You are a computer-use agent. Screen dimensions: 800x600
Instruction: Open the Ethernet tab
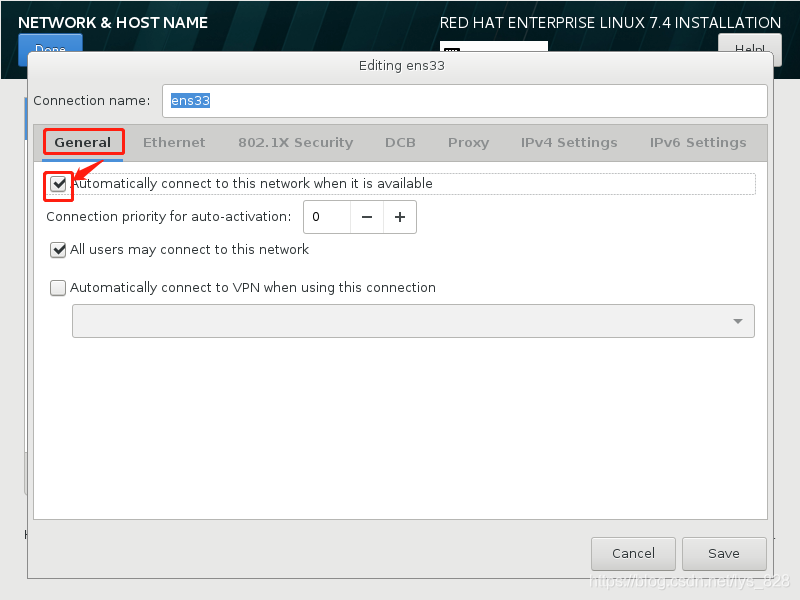click(174, 142)
